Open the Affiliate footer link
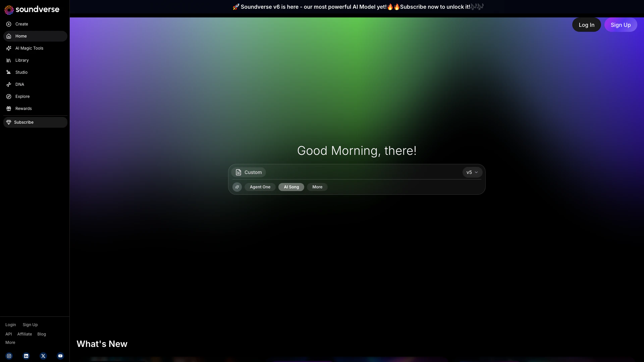This screenshot has height=362, width=644. tap(24, 334)
